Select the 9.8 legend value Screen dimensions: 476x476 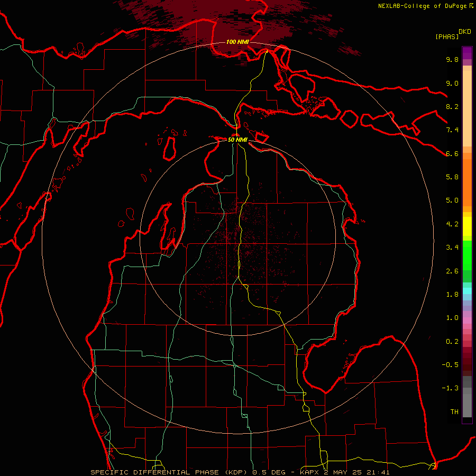click(x=452, y=59)
